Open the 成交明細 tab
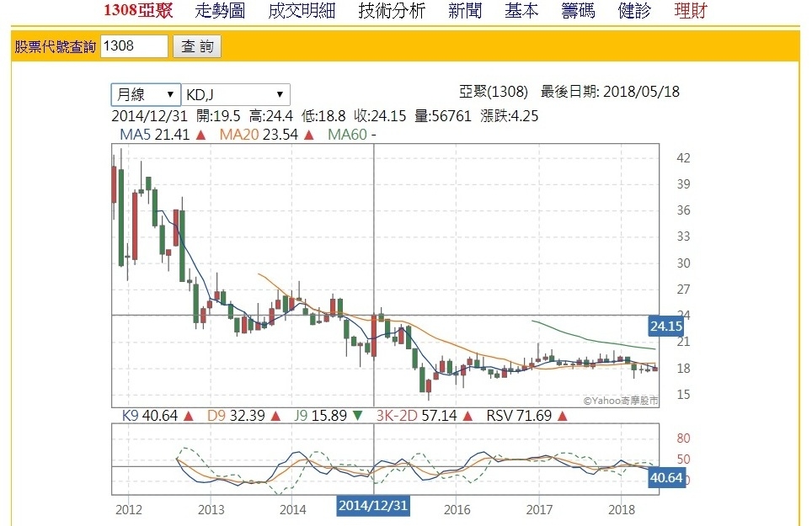The image size is (812, 526). pyautogui.click(x=302, y=10)
